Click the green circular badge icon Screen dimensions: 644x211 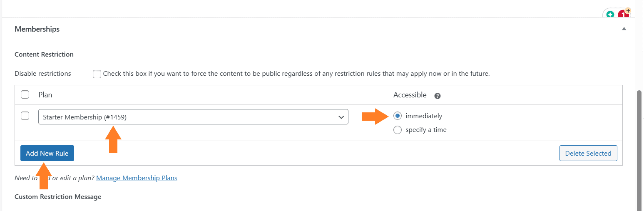pos(610,15)
